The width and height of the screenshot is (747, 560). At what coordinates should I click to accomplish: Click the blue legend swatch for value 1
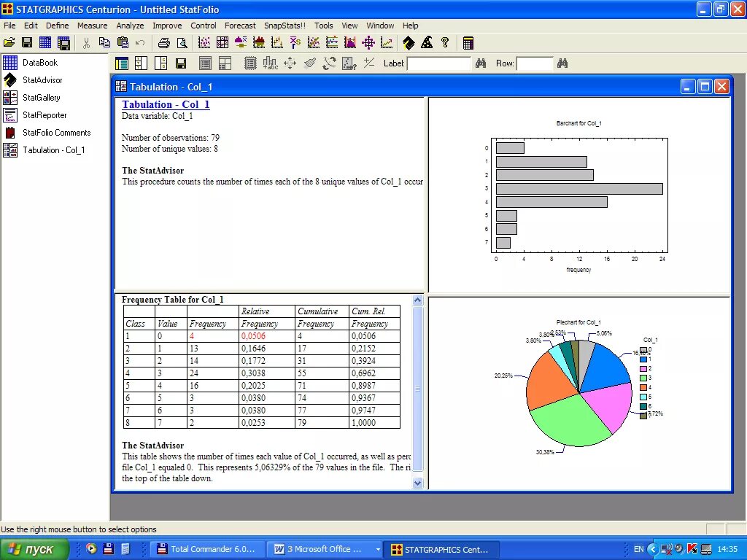pos(643,359)
